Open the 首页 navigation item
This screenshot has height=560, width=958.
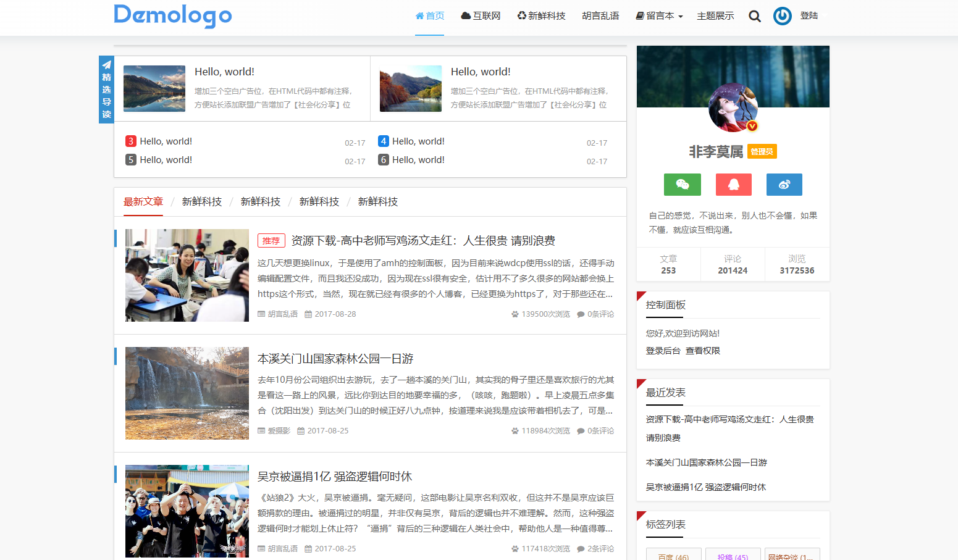(x=429, y=16)
